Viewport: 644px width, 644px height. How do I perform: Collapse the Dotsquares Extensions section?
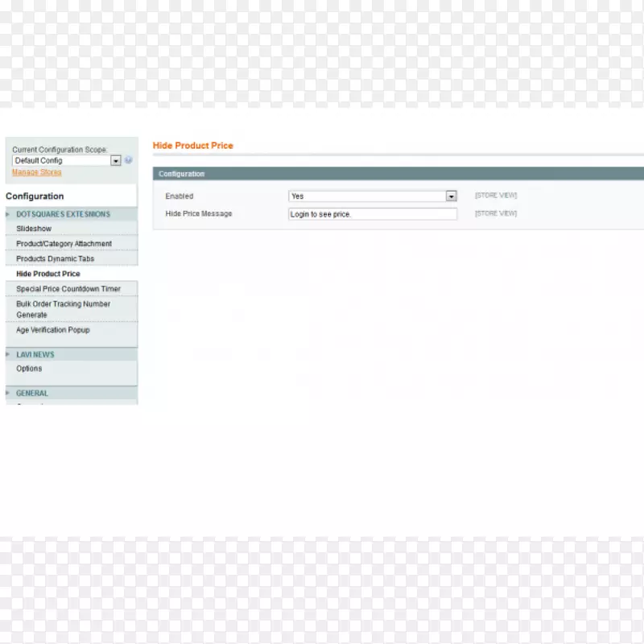(72, 214)
